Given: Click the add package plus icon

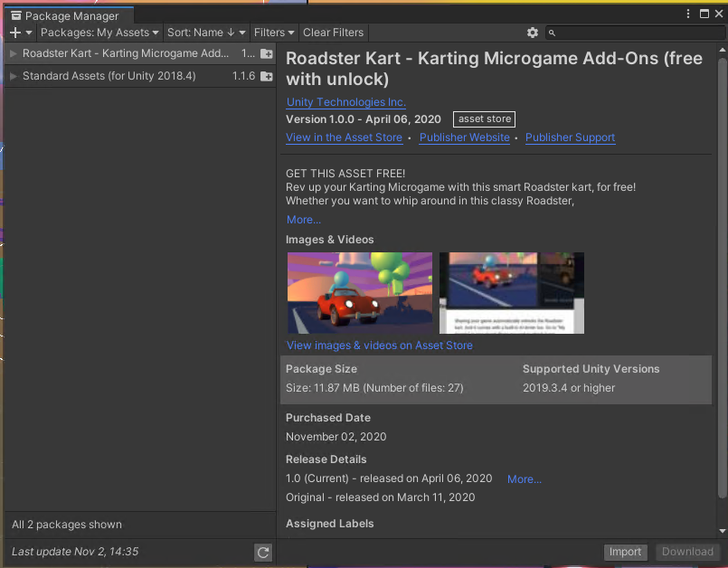Looking at the screenshot, I should coord(15,33).
